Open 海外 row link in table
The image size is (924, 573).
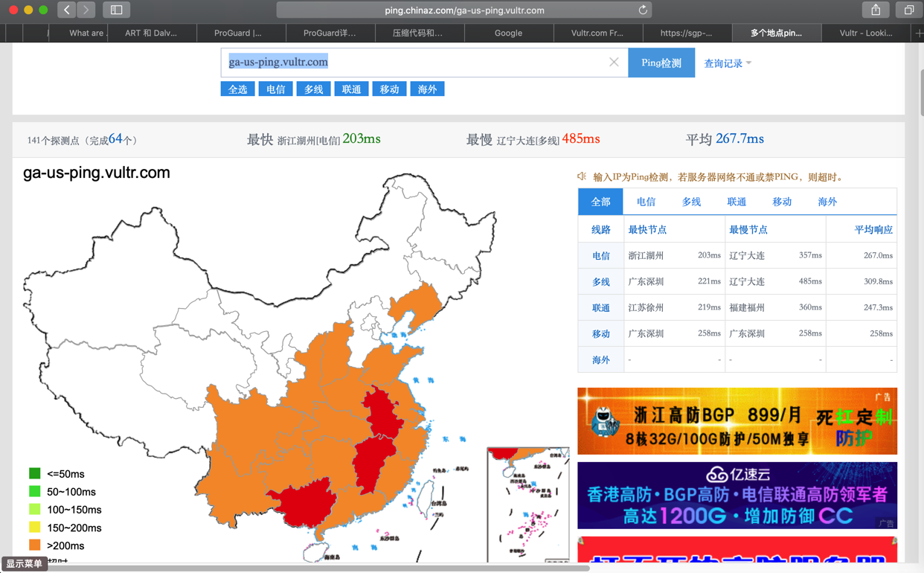pos(600,359)
